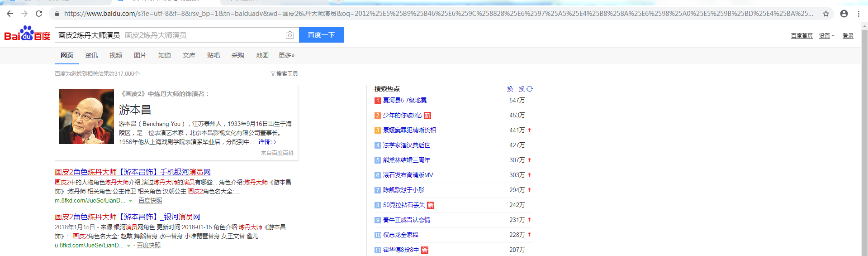The height and width of the screenshot is (256, 868).
Task: Click 换一换 to refresh hot searches
Action: [x=516, y=89]
